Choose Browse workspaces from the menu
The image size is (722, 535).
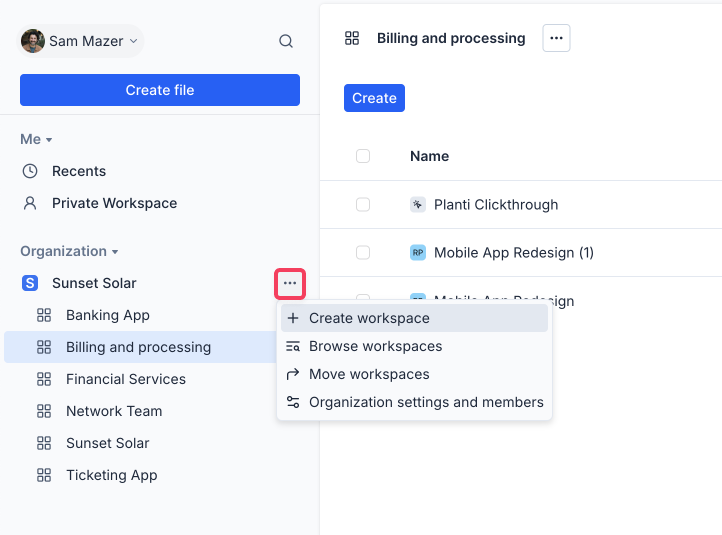click(x=375, y=346)
